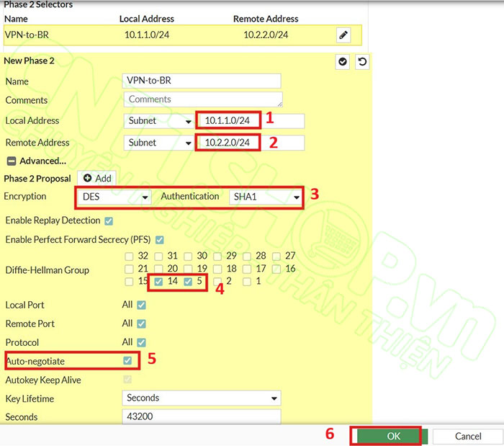This screenshot has height=446, width=504.
Task: Check Diffie-Hellman Group 14 checkbox
Action: pos(158,281)
